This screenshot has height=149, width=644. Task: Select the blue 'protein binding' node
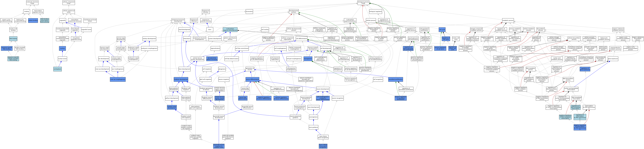(33, 20)
